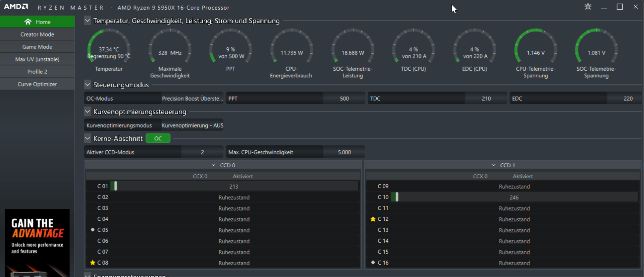This screenshot has height=277, width=644.
Task: Open Profile 2
Action: click(37, 72)
